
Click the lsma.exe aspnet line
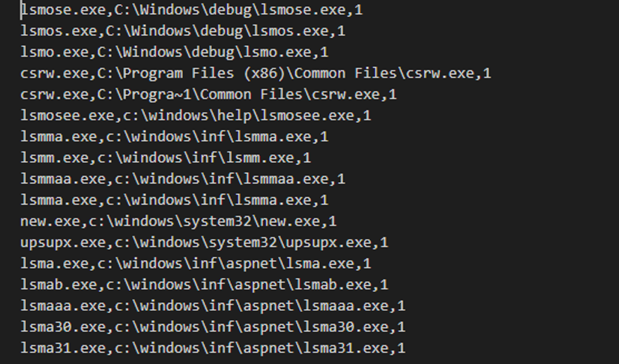click(x=196, y=263)
